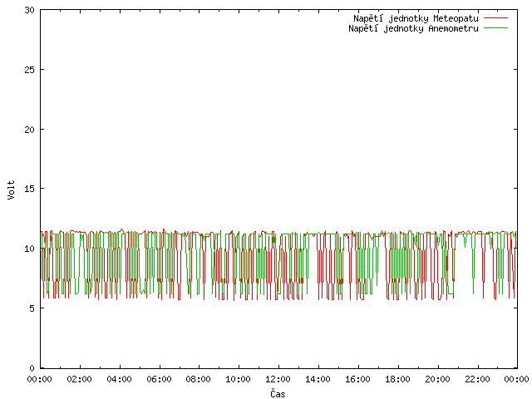Click the x-axis time label 06:00

click(159, 379)
